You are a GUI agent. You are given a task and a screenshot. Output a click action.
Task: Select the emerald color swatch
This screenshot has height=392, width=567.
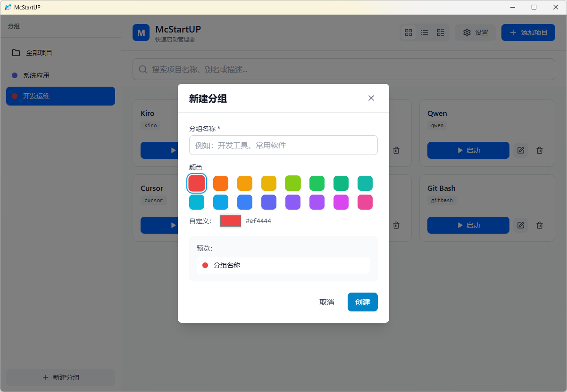(341, 183)
